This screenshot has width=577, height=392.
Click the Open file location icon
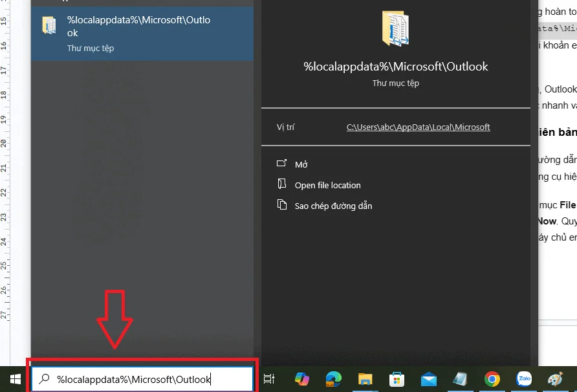[x=282, y=184]
